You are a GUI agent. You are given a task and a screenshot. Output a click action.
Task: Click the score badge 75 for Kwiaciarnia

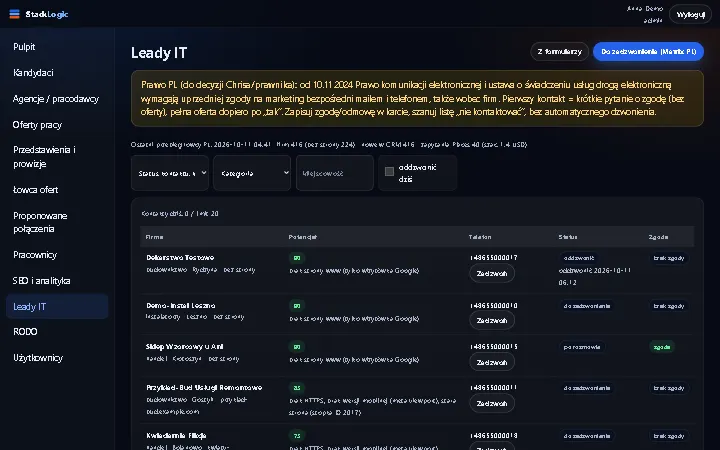[x=297, y=436]
